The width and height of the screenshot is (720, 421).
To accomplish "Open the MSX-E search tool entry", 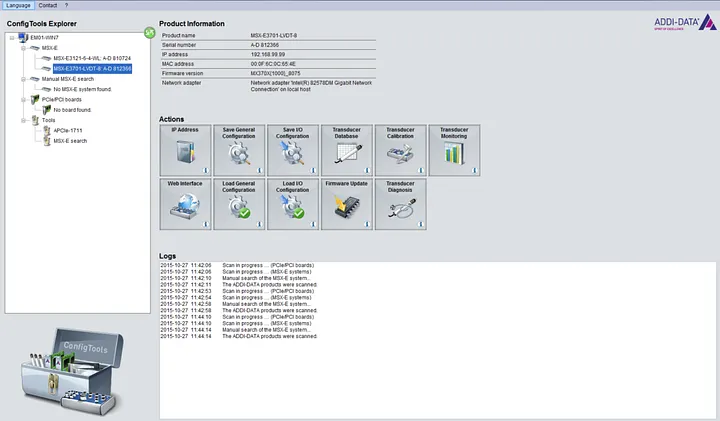I will pyautogui.click(x=70, y=141).
